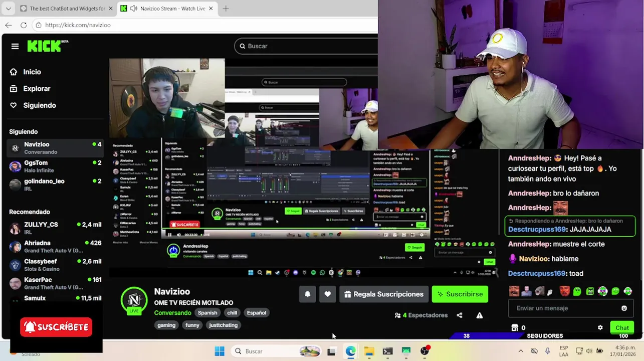Click the notification bell for Navizioo
This screenshot has height=361, width=644.
tap(308, 294)
